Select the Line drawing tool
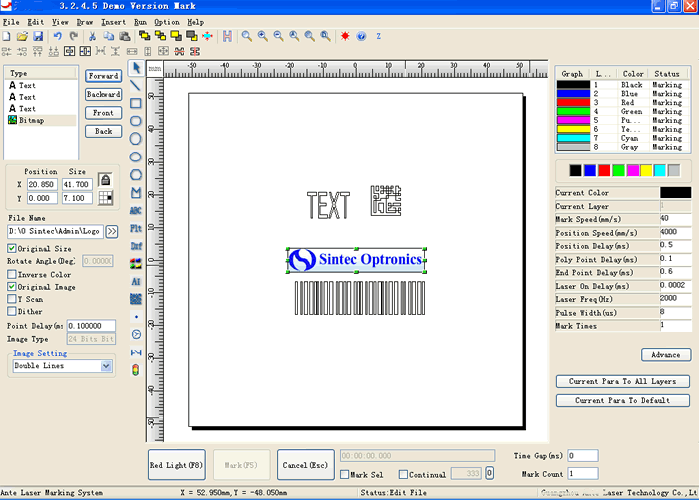 (136, 86)
